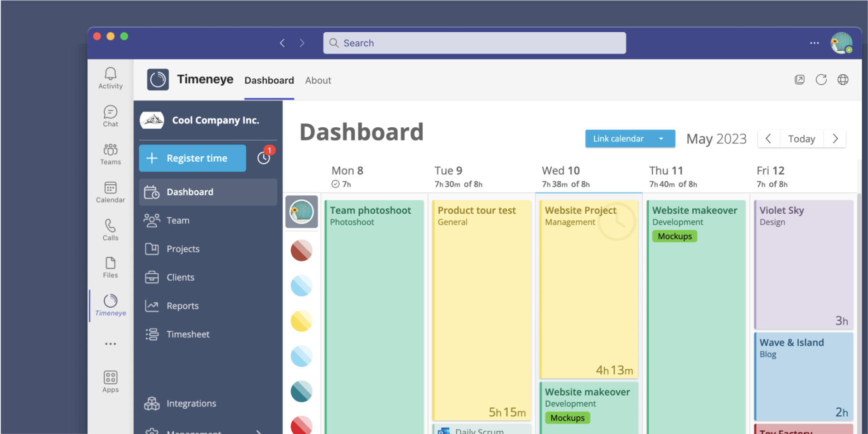868x434 pixels.
Task: Click Mockups tag on Wednesday entry
Action: point(567,418)
